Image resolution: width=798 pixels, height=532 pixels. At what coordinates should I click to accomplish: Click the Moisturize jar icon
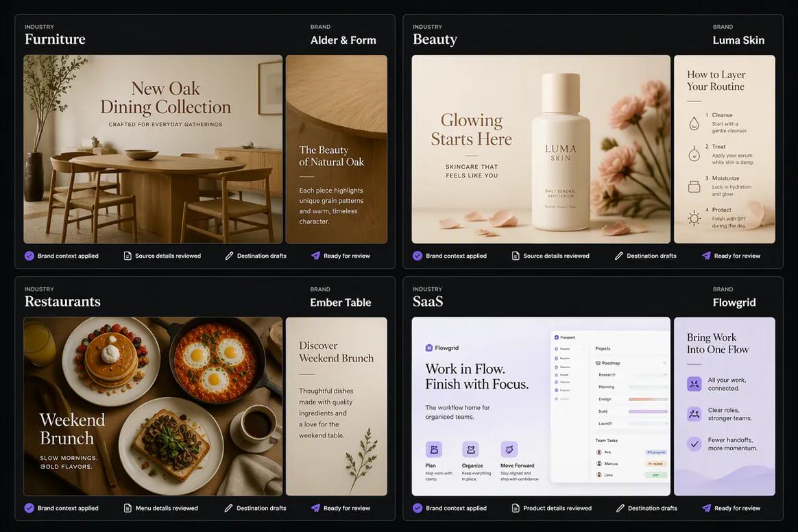click(694, 186)
